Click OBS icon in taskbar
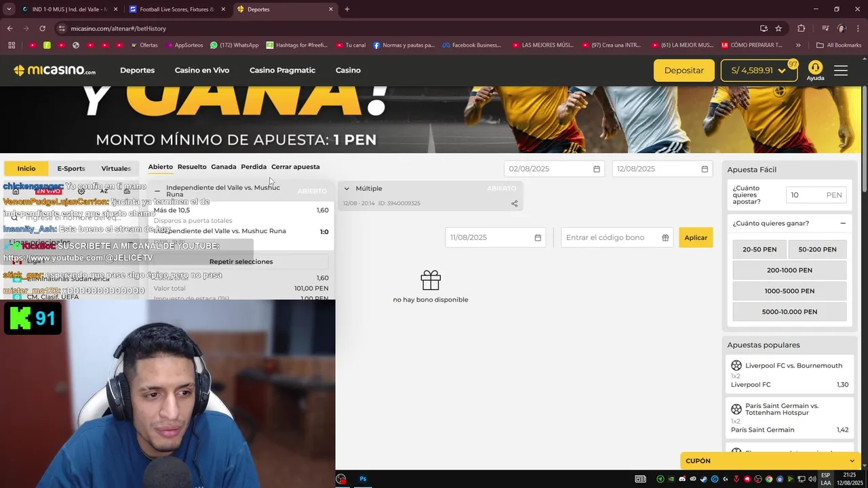The image size is (868, 488). tap(341, 479)
